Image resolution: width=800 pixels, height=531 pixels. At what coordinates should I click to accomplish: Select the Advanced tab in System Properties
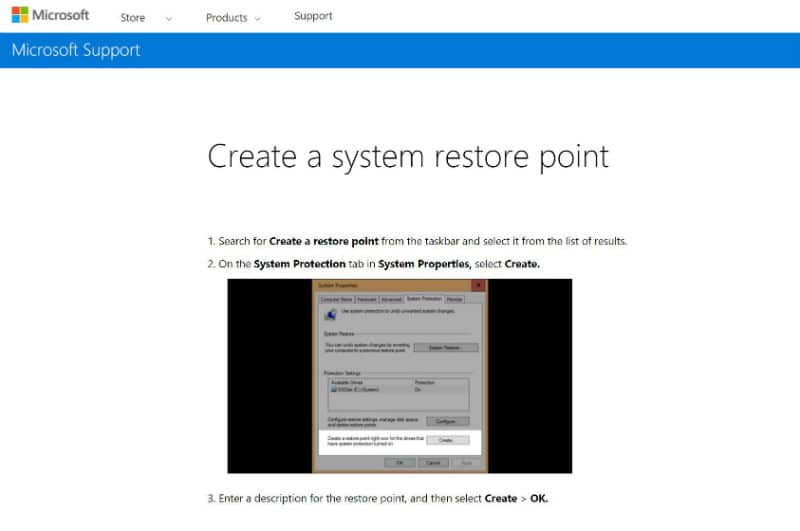[391, 299]
